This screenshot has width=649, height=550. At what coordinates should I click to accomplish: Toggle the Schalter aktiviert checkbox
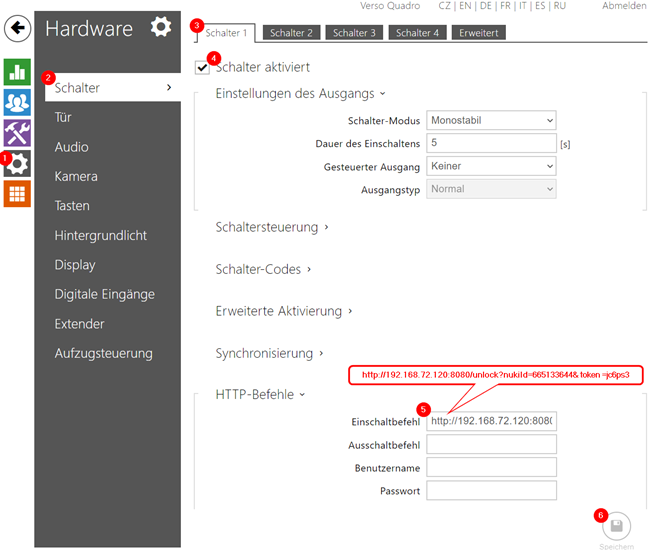click(203, 67)
